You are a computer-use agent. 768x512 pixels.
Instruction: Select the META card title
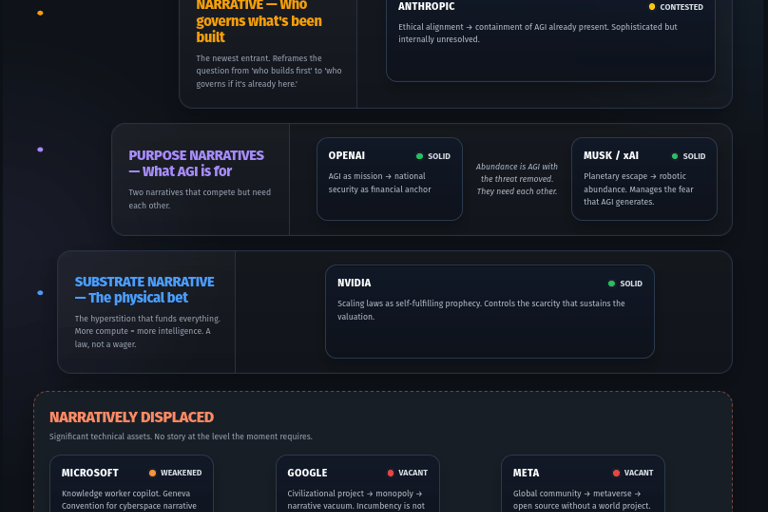[x=526, y=473]
